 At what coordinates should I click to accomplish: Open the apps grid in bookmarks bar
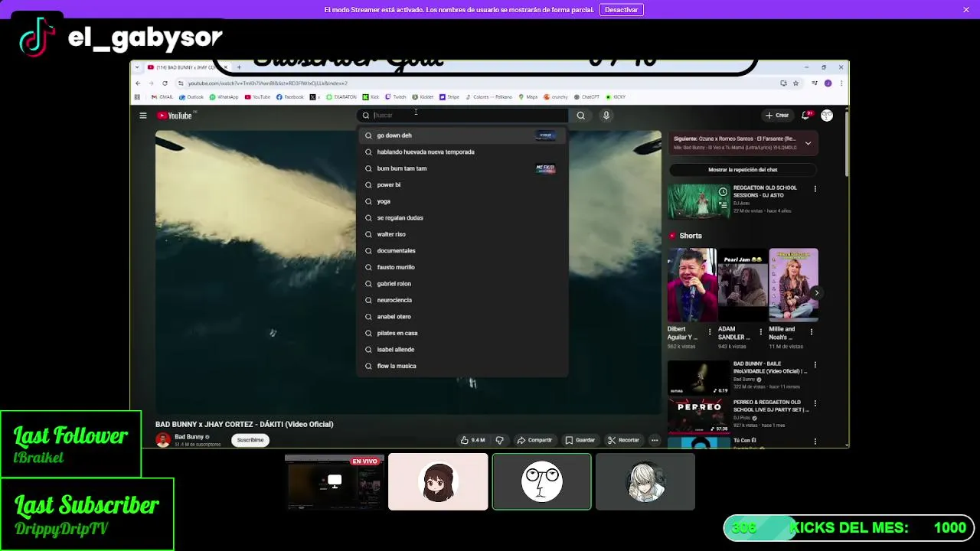(x=137, y=97)
